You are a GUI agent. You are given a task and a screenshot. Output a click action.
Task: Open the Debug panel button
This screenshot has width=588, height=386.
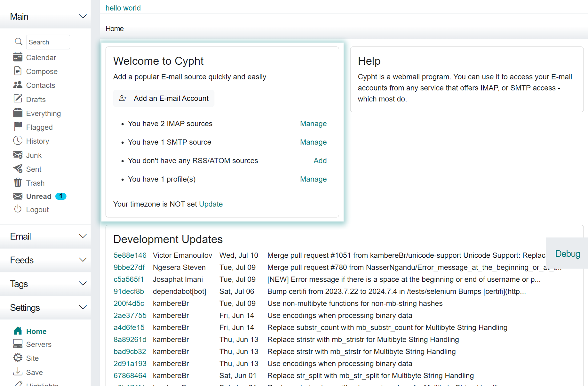point(567,253)
